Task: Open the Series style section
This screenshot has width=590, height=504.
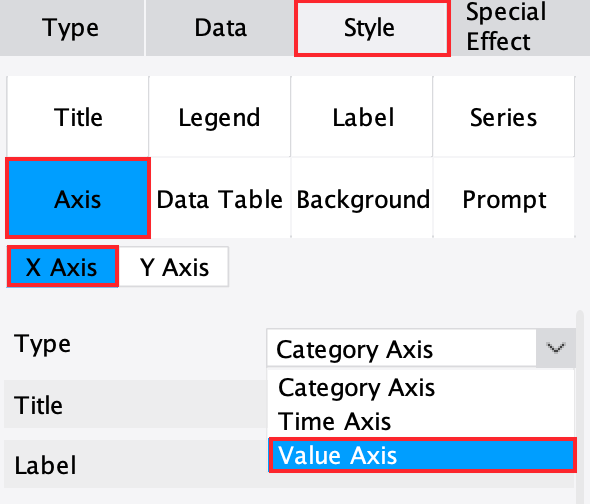Action: click(504, 117)
